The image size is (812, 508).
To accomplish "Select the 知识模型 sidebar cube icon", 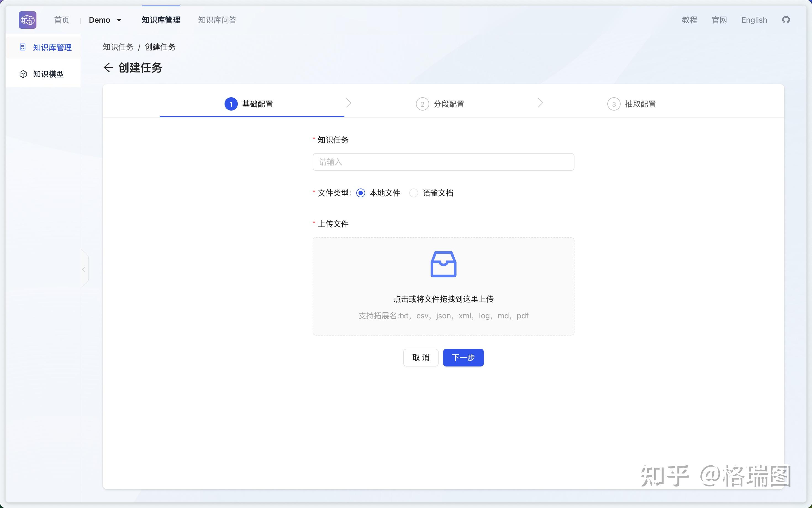I will click(x=23, y=74).
